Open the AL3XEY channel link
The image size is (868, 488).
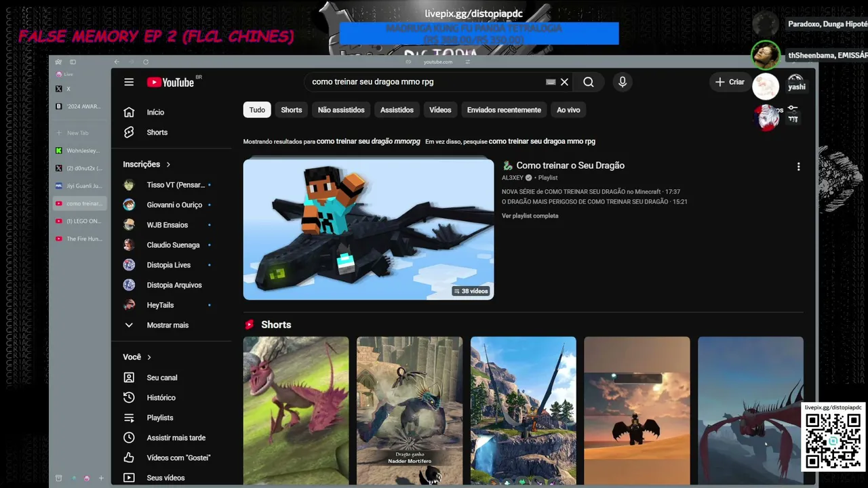(x=513, y=178)
